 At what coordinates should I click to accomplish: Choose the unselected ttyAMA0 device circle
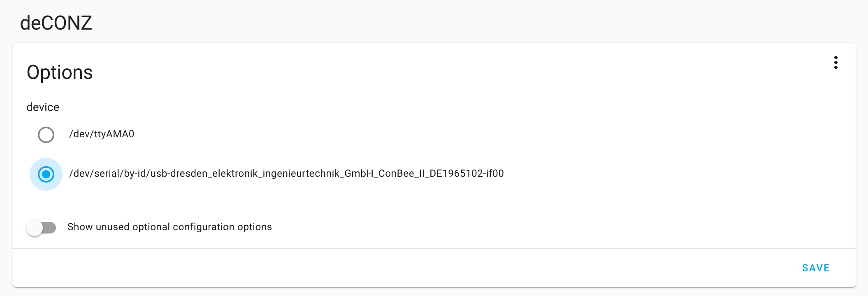[46, 134]
